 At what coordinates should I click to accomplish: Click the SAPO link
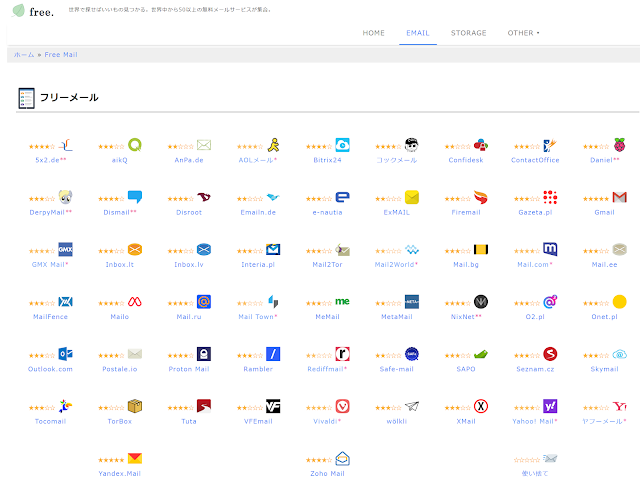pyautogui.click(x=466, y=369)
